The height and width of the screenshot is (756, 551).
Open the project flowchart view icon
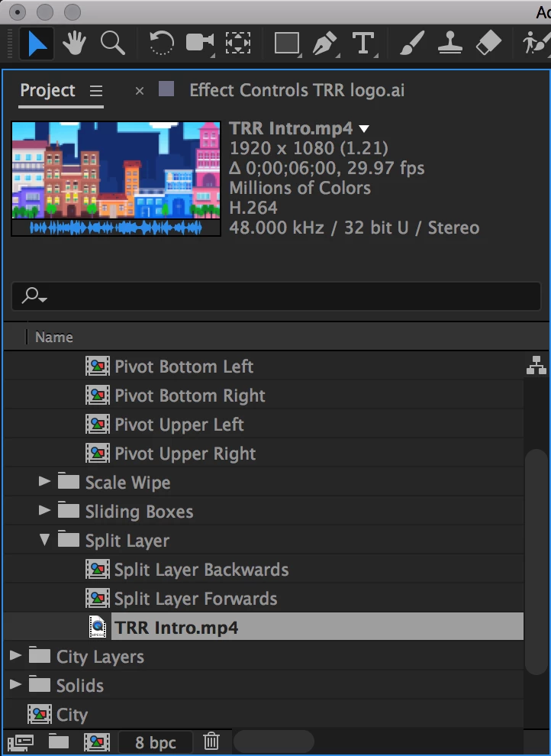coord(536,366)
